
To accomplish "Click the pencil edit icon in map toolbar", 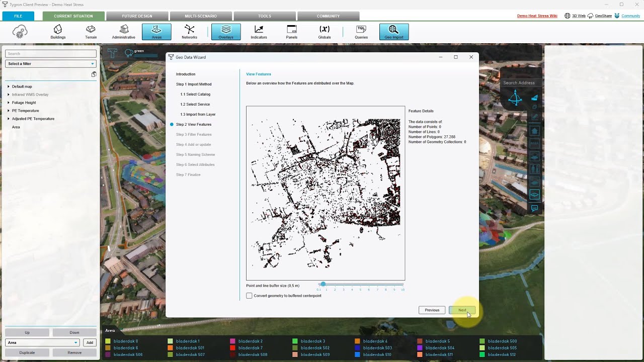I will point(535,117).
